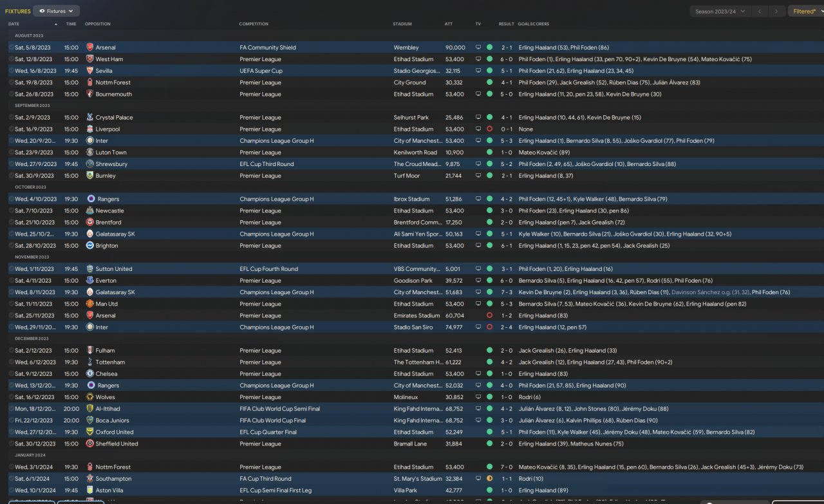Click the FIFA Club World Cup Final competition
The image size is (824, 504).
[x=274, y=420]
